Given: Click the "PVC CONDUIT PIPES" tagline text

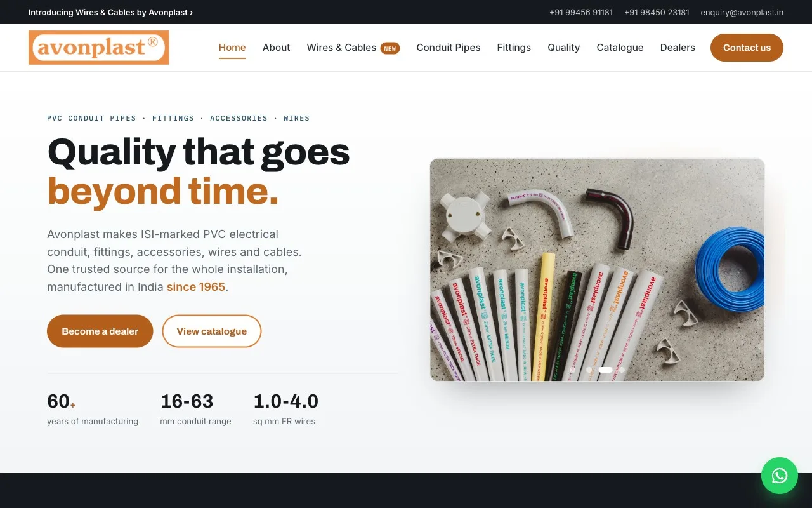Looking at the screenshot, I should [91, 118].
